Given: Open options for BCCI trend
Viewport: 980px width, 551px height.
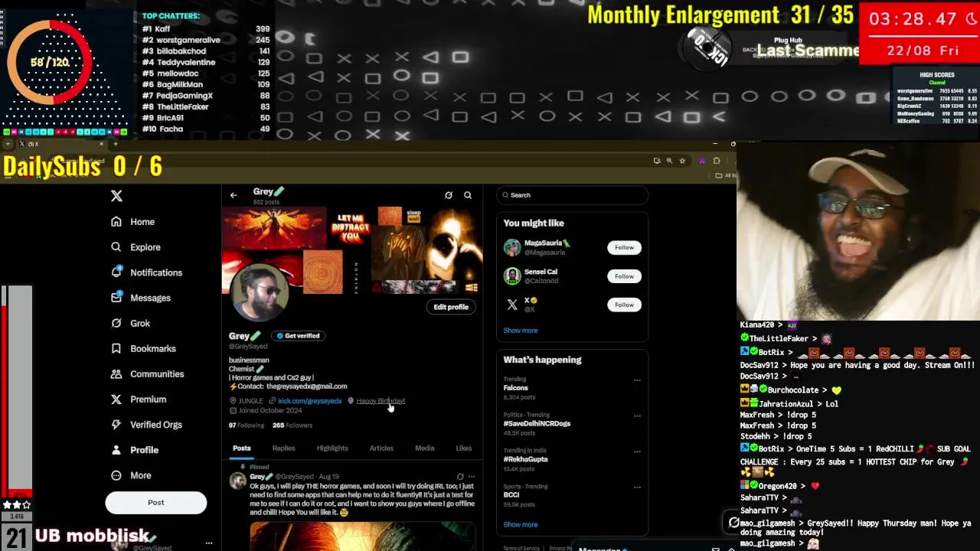Looking at the screenshot, I should 637,487.
